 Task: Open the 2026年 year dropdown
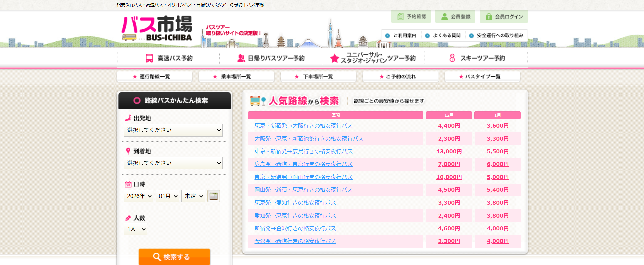click(139, 196)
